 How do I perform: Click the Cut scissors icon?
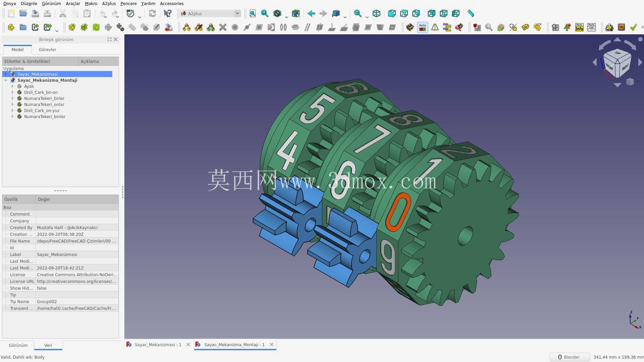click(63, 13)
